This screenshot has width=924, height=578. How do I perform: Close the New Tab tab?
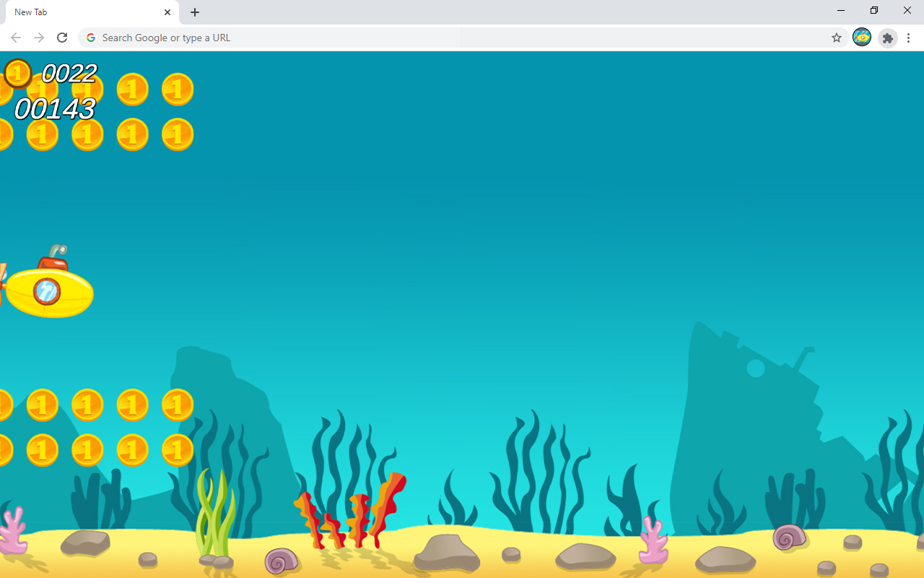click(x=167, y=12)
